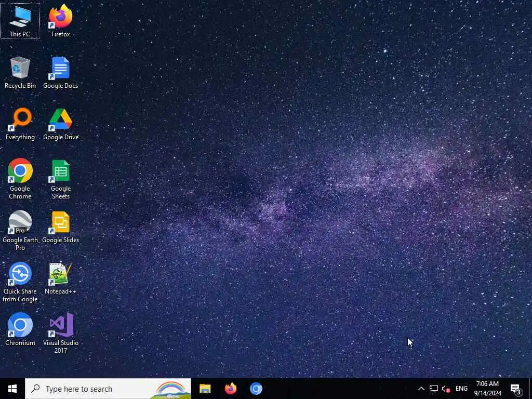
Task: Click the taskbar search box
Action: coord(108,389)
